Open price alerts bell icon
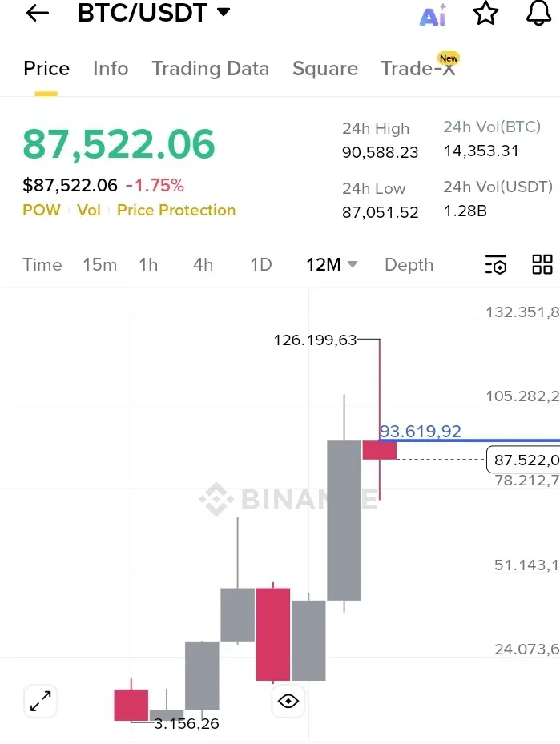560x744 pixels. click(x=538, y=13)
